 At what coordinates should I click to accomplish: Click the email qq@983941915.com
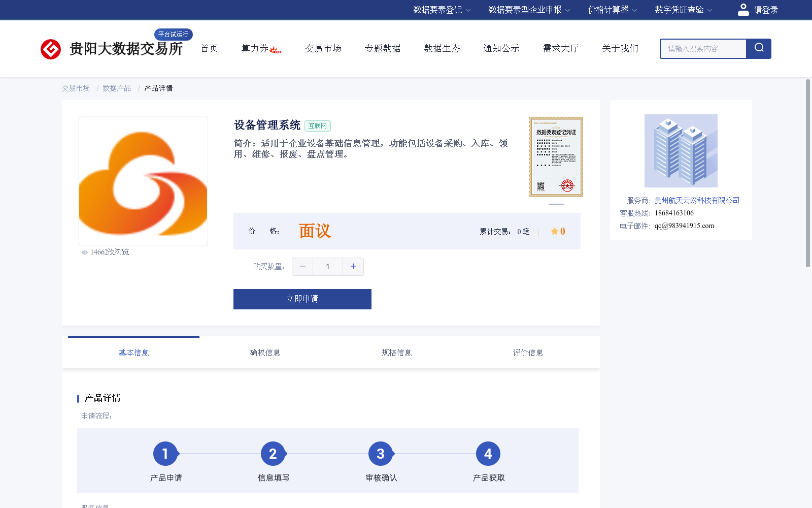point(684,226)
